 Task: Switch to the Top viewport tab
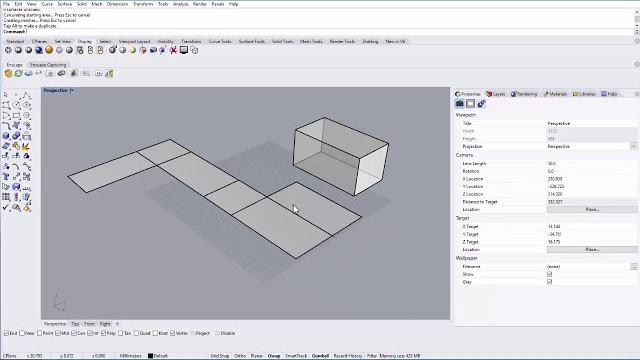(75, 324)
